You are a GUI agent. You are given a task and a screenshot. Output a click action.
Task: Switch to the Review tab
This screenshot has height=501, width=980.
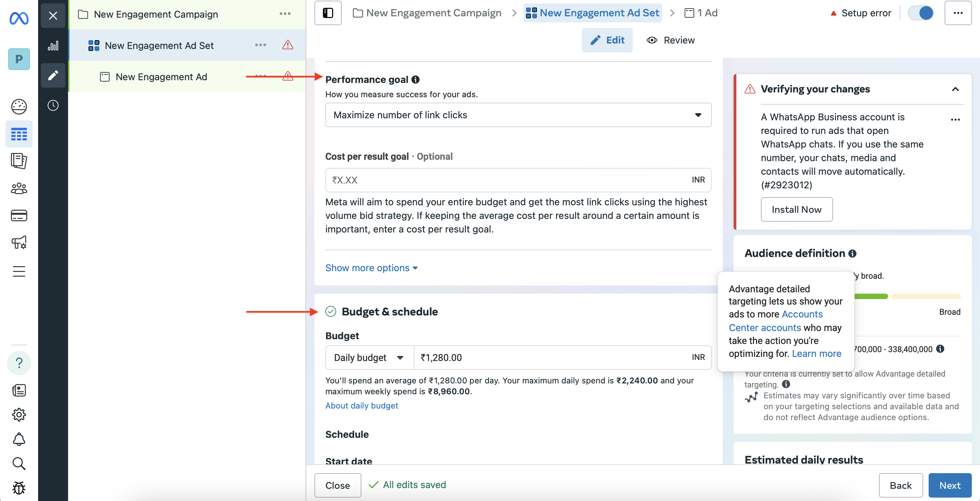tap(670, 40)
